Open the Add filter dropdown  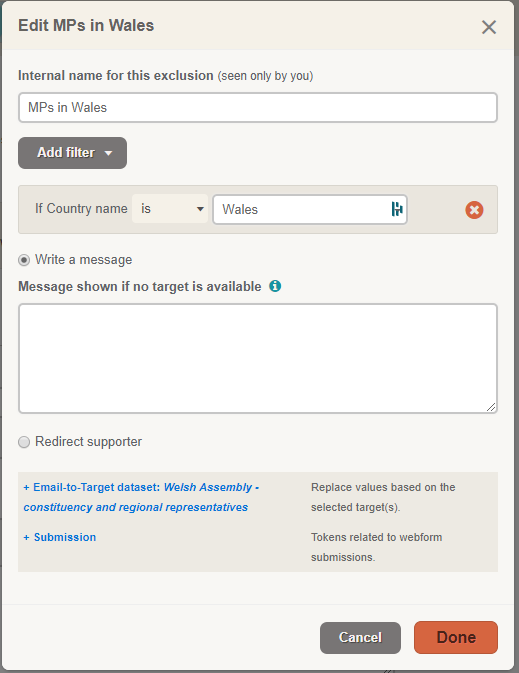click(x=73, y=153)
